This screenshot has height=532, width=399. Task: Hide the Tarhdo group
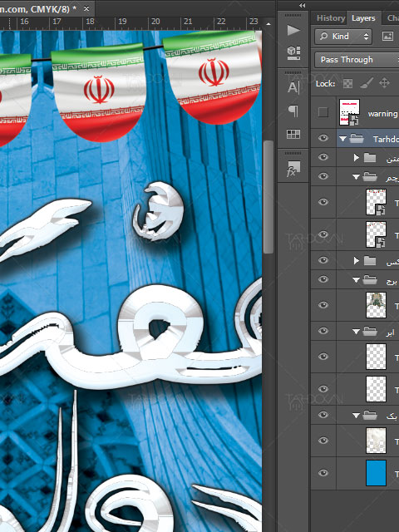pos(323,138)
